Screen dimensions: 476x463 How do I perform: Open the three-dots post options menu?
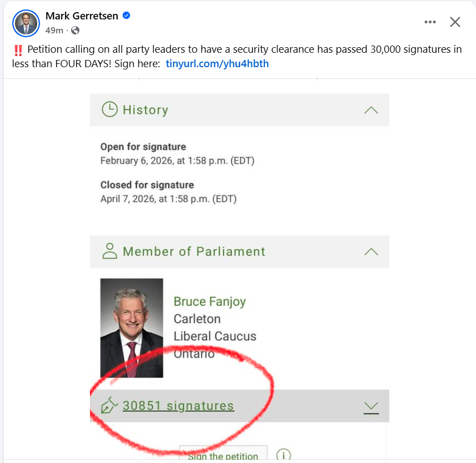(x=430, y=22)
